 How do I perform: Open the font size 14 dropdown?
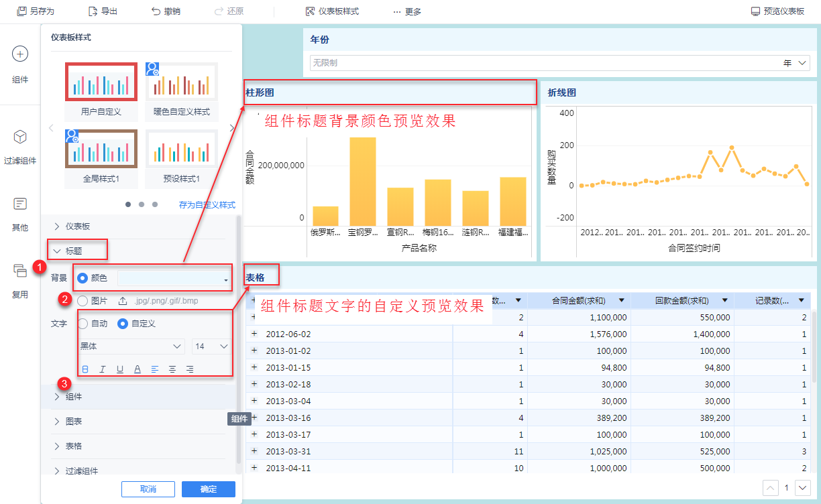point(211,346)
